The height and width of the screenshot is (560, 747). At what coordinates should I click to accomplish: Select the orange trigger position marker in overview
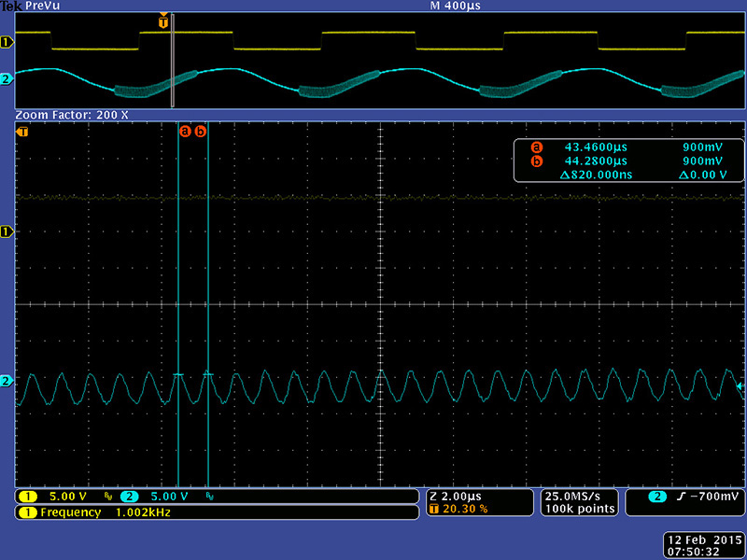[164, 21]
